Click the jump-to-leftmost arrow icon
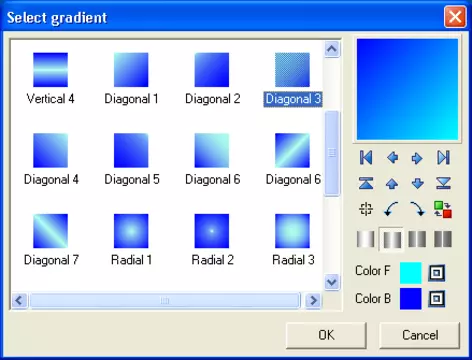Screen dimensions: 472x360 (366, 157)
